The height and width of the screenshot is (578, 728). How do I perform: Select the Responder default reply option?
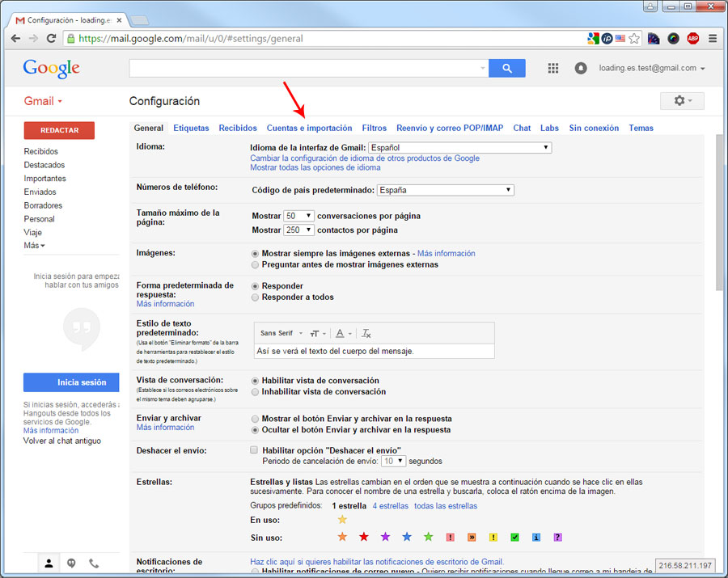coord(255,286)
